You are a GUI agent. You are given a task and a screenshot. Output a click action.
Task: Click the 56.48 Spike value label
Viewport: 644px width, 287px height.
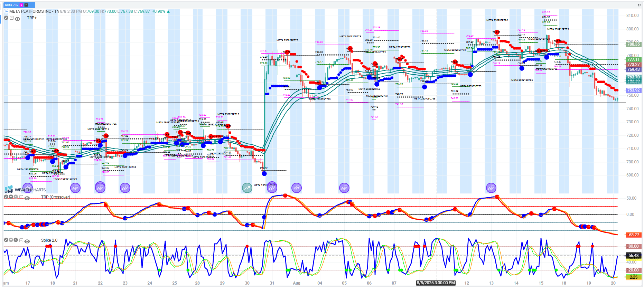click(x=634, y=256)
